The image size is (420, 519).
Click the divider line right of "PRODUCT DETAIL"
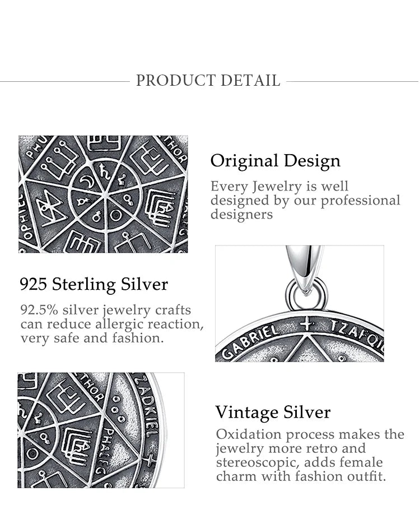352,81
